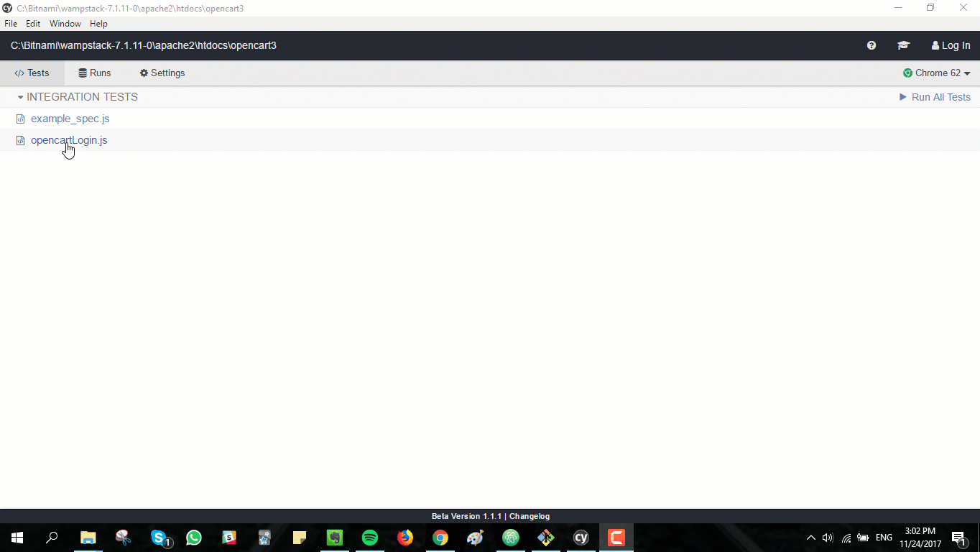The image size is (980, 552).
Task: Open the docs graduation cap icon
Action: [904, 45]
